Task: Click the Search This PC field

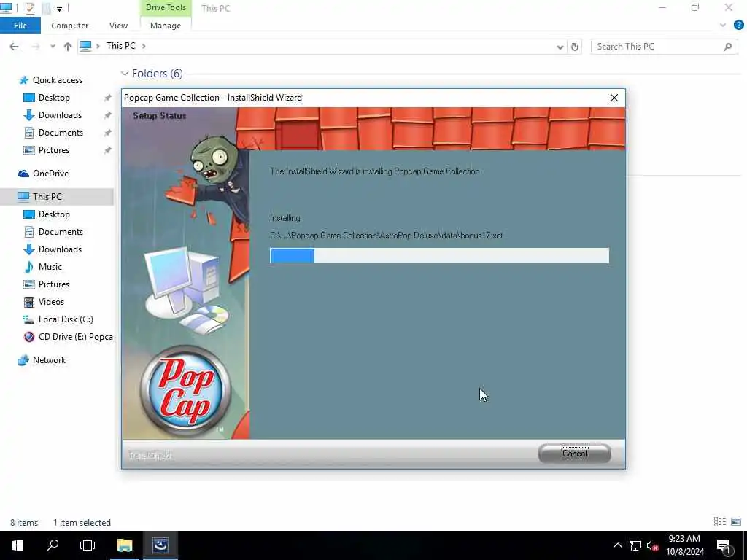Action: [664, 47]
